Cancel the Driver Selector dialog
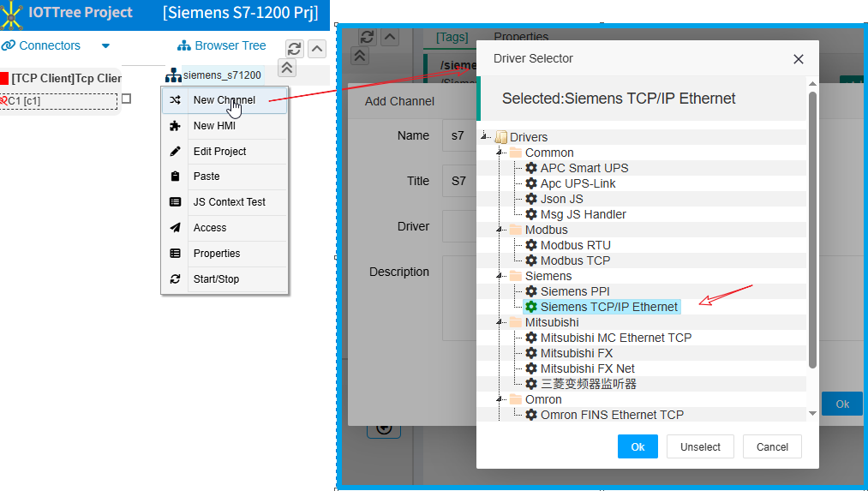This screenshot has width=868, height=491. pyautogui.click(x=772, y=446)
